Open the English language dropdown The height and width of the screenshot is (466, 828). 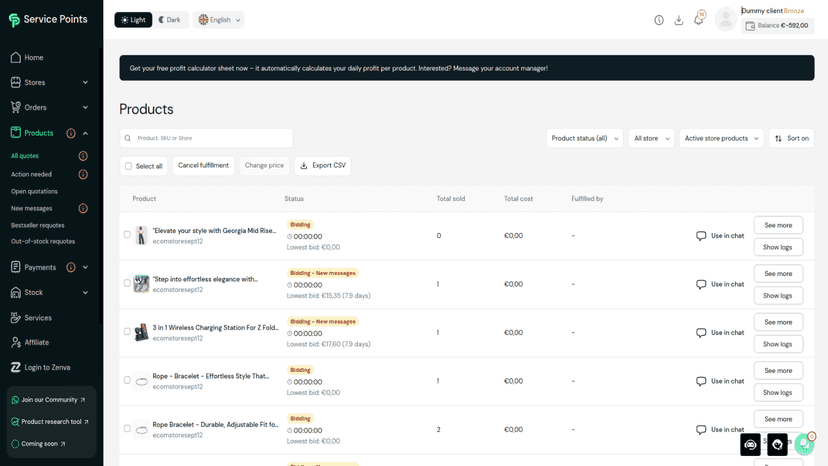(x=219, y=20)
